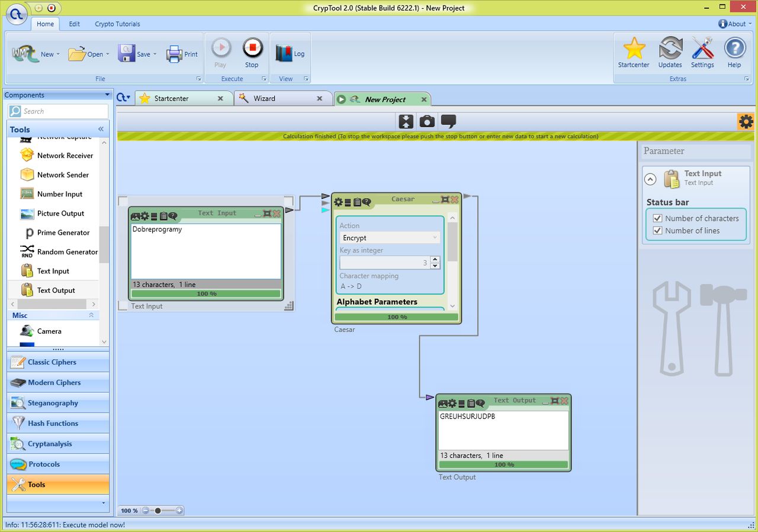Open the Save dropdown arrow
758x532 pixels.
155,54
